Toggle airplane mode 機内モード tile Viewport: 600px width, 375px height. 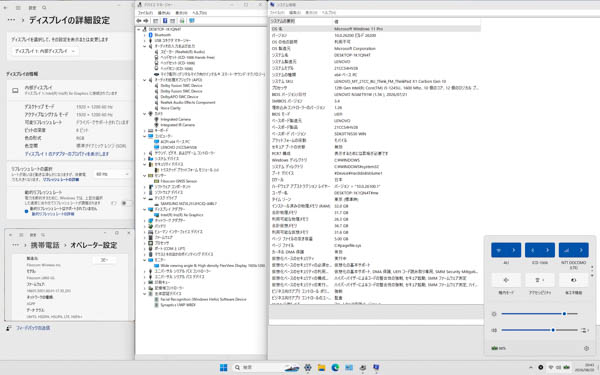[506, 280]
